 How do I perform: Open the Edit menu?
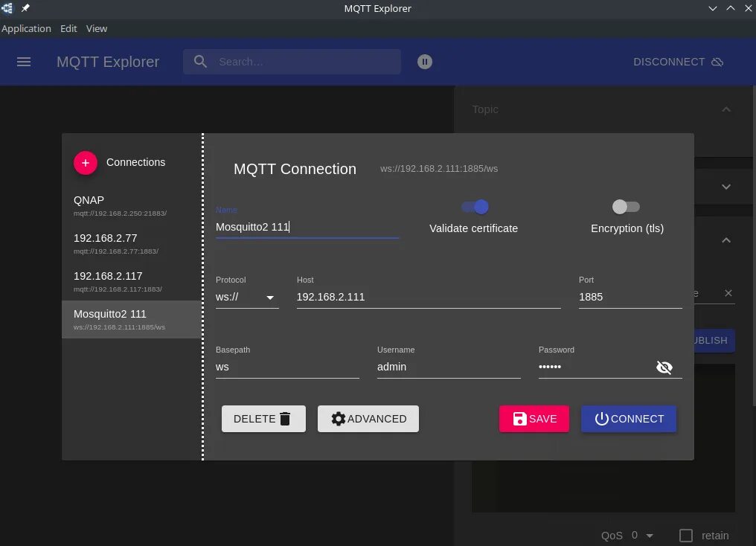pos(68,28)
